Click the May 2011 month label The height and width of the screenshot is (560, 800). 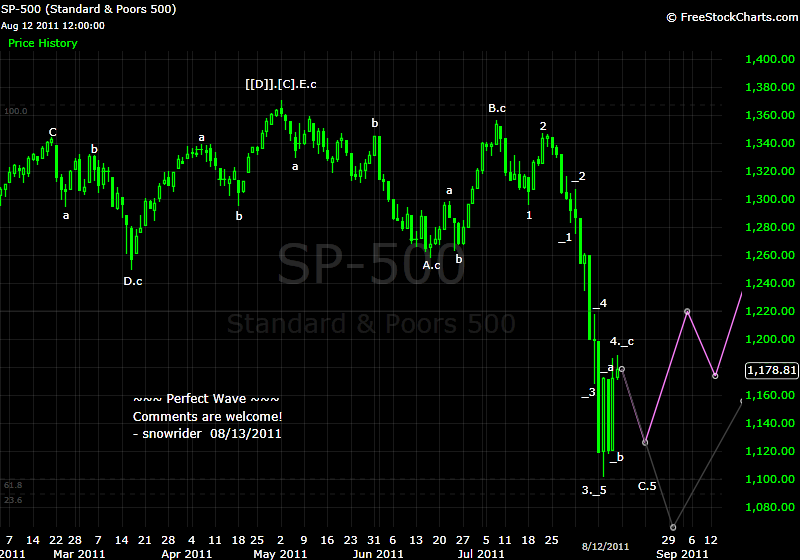pyautogui.click(x=280, y=554)
